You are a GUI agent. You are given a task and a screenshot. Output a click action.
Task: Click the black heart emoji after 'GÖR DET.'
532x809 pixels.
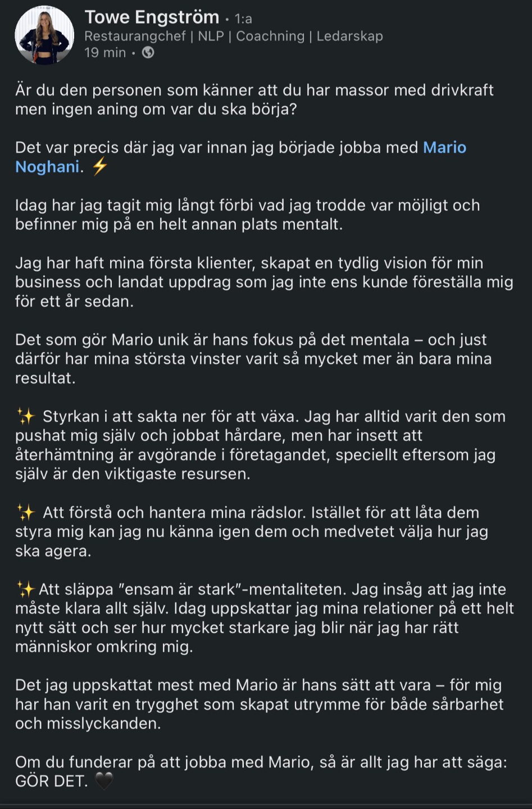(104, 781)
